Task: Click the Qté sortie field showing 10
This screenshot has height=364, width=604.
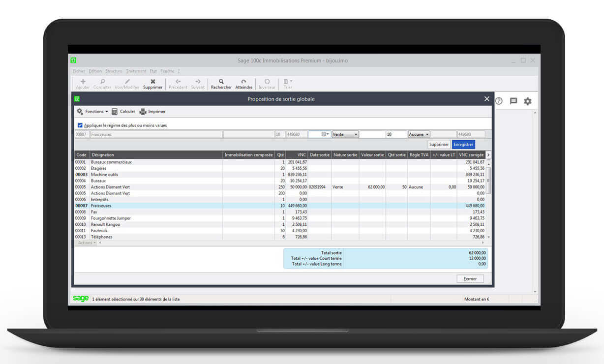Action: click(396, 134)
